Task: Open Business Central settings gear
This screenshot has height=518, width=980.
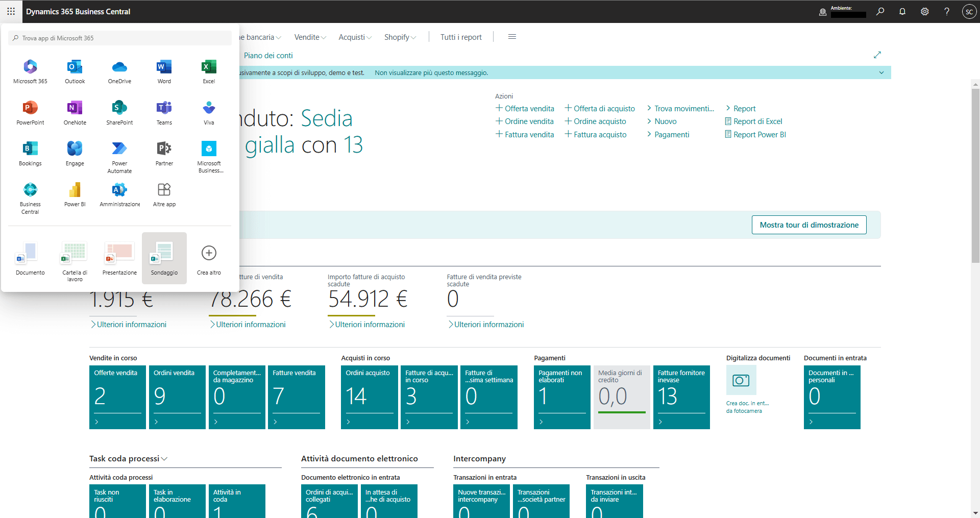Action: tap(924, 11)
